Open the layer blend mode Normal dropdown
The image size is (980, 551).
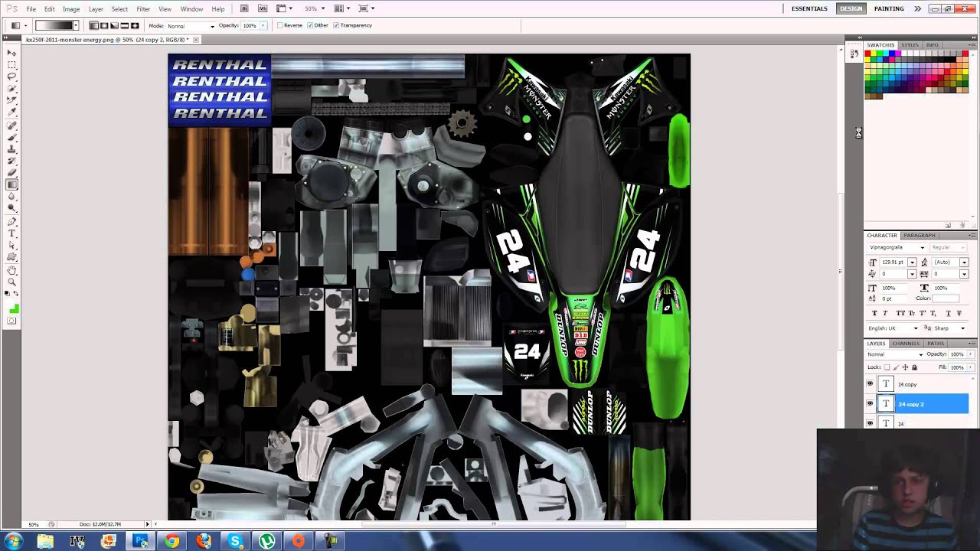tap(896, 354)
